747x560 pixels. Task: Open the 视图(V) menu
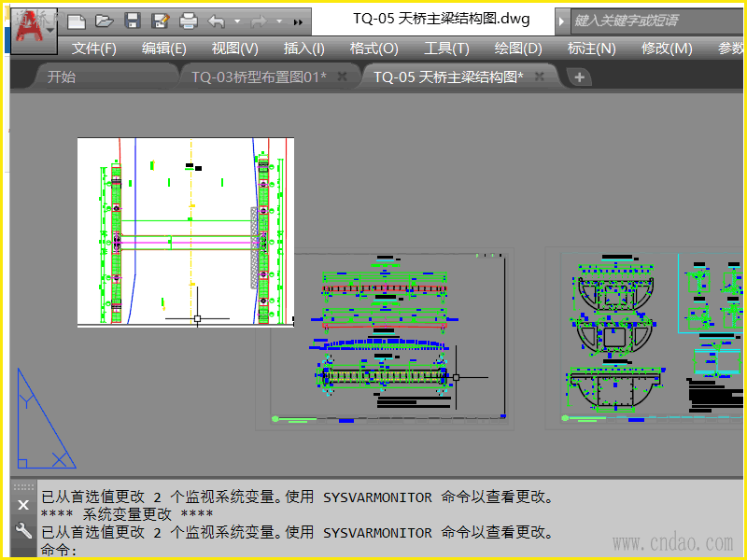tap(235, 49)
